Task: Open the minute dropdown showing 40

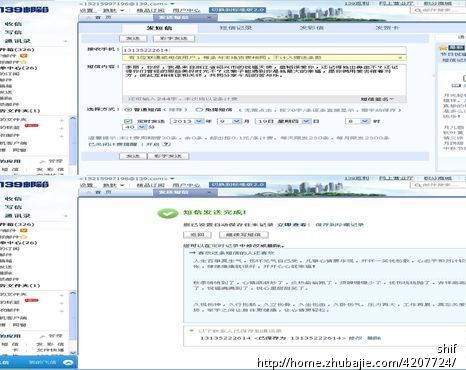Action: point(135,127)
